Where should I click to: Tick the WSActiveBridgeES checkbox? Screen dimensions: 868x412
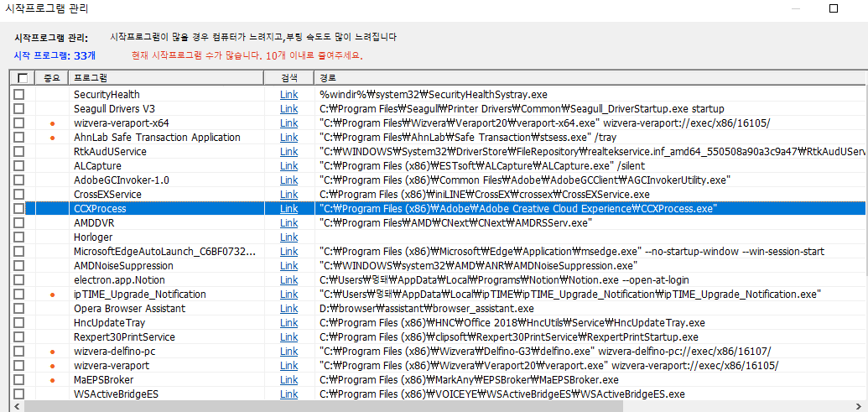tap(19, 394)
